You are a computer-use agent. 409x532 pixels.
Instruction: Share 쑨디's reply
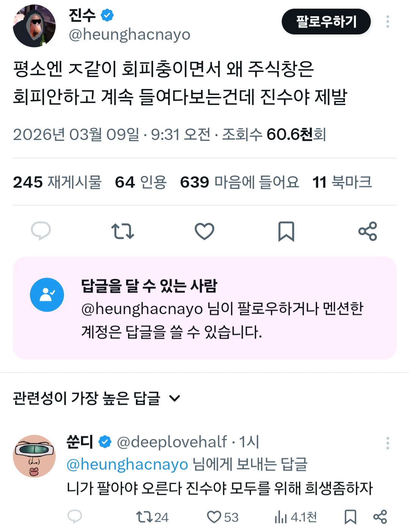pyautogui.click(x=380, y=517)
